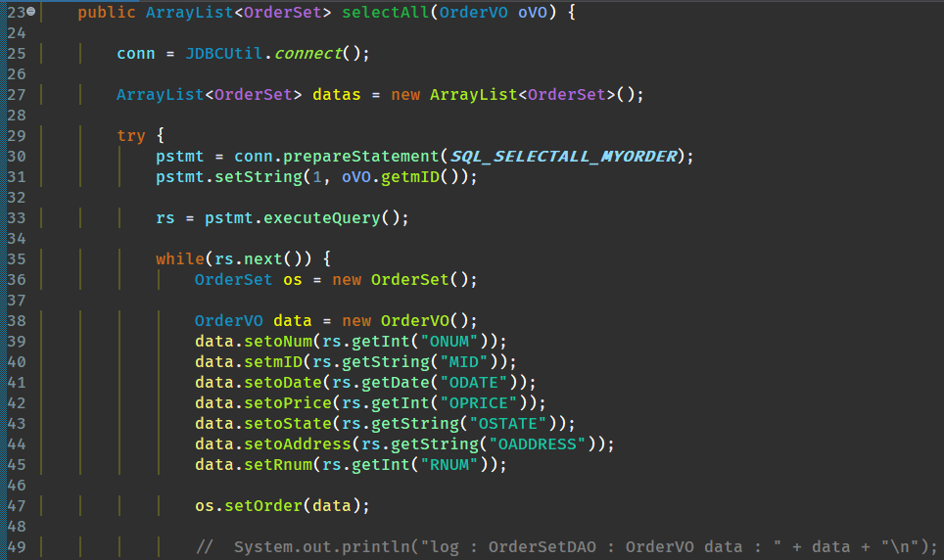Collapse the selectAll method fold marker
The image size is (944, 560).
coord(30,11)
